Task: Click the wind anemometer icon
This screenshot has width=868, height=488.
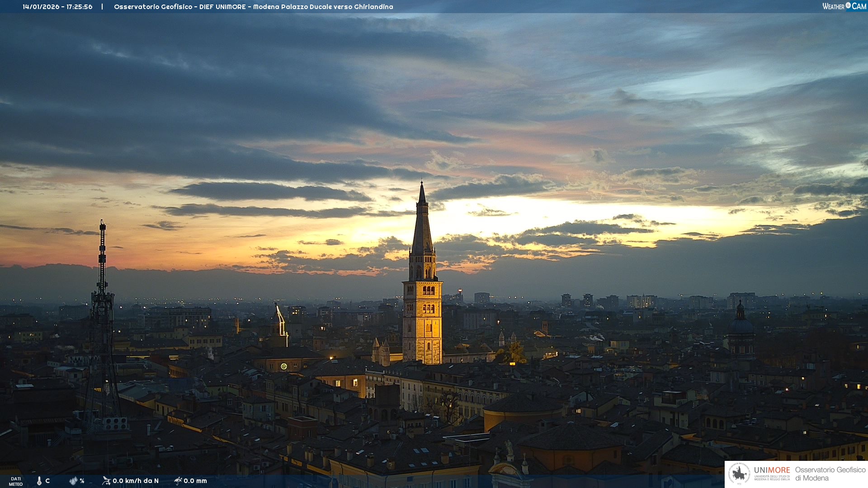Action: (x=106, y=481)
